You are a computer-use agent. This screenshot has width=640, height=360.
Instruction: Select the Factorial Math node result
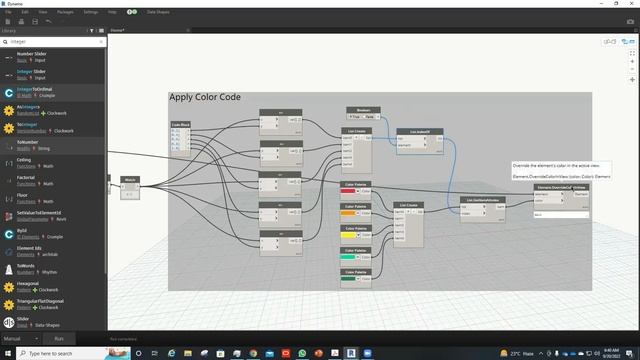pyautogui.click(x=53, y=181)
